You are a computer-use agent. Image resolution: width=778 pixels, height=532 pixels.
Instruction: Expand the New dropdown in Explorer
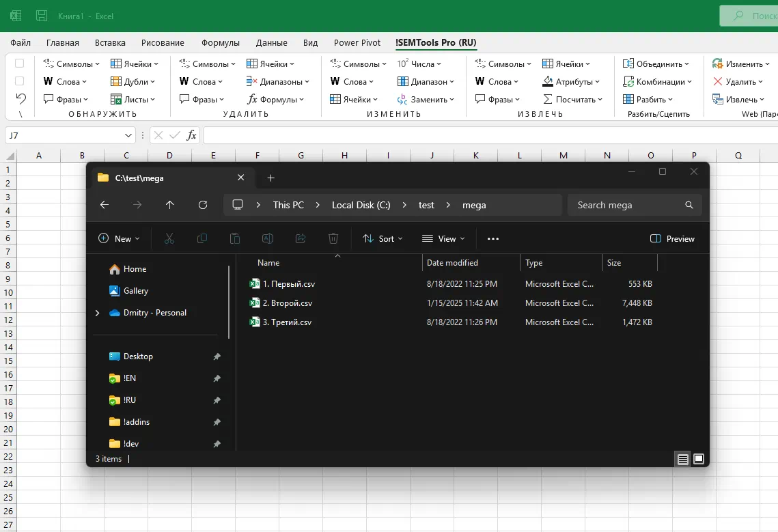pyautogui.click(x=119, y=239)
